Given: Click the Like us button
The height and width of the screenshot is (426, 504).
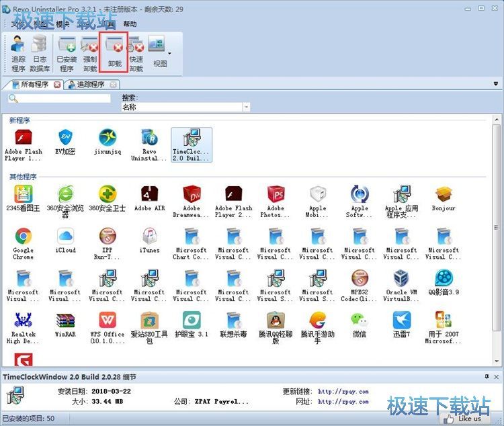Looking at the screenshot, I should (x=466, y=419).
